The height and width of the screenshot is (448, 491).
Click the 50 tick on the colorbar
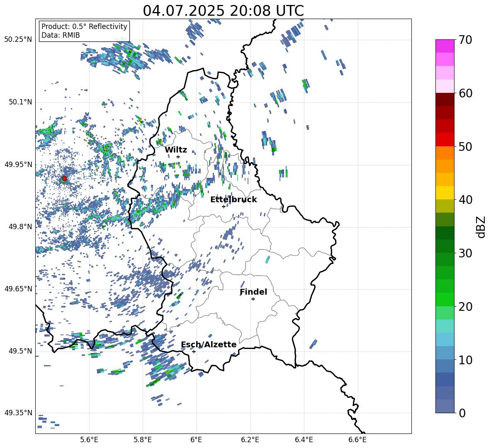click(x=465, y=146)
